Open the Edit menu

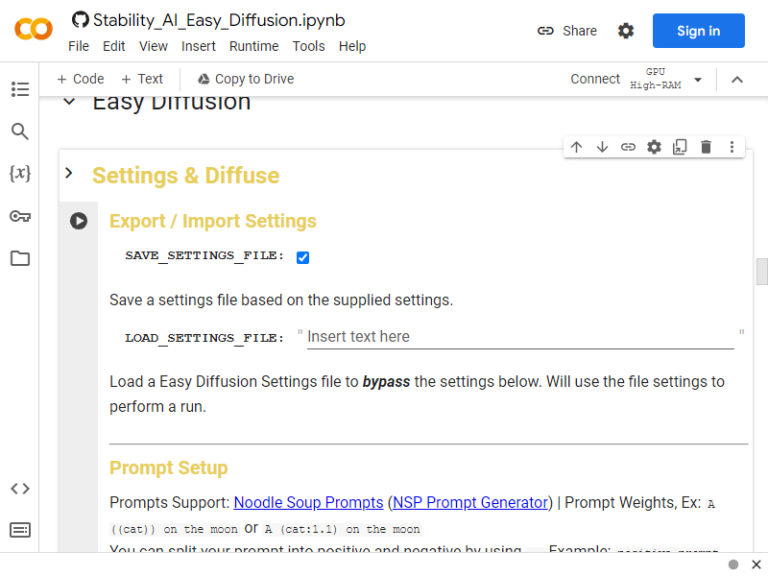114,46
